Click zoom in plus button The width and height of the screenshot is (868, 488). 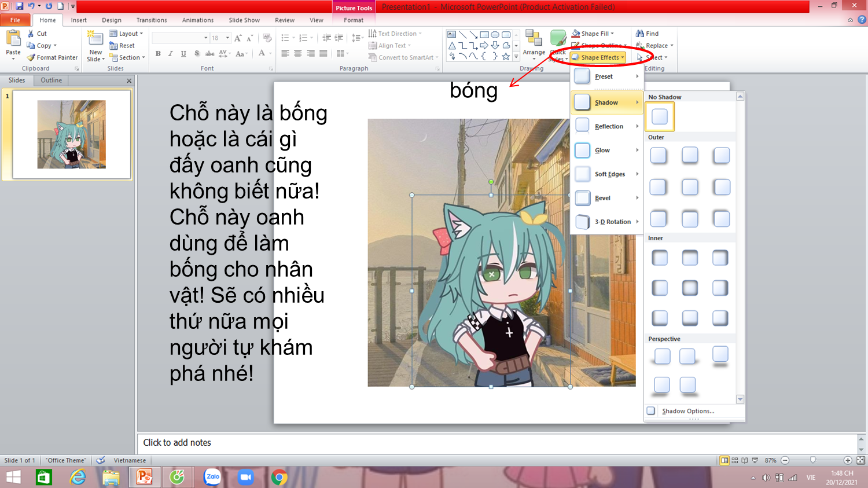click(848, 460)
